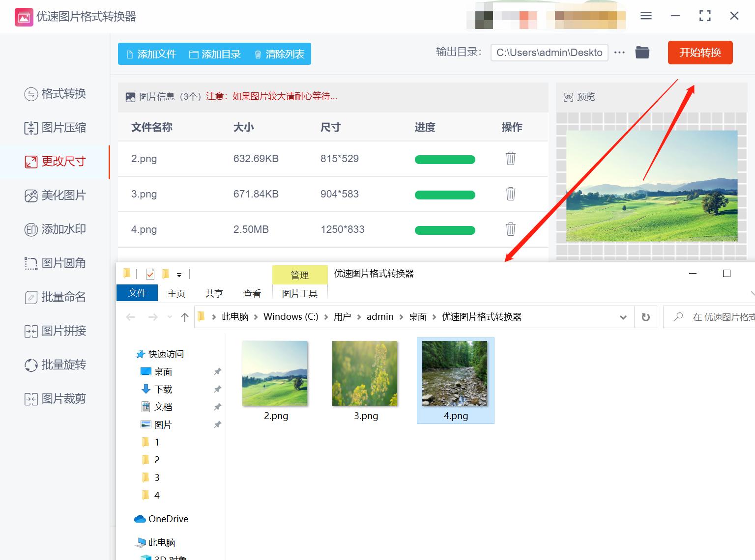
Task: Delete 2.png using its trash icon
Action: pos(510,159)
